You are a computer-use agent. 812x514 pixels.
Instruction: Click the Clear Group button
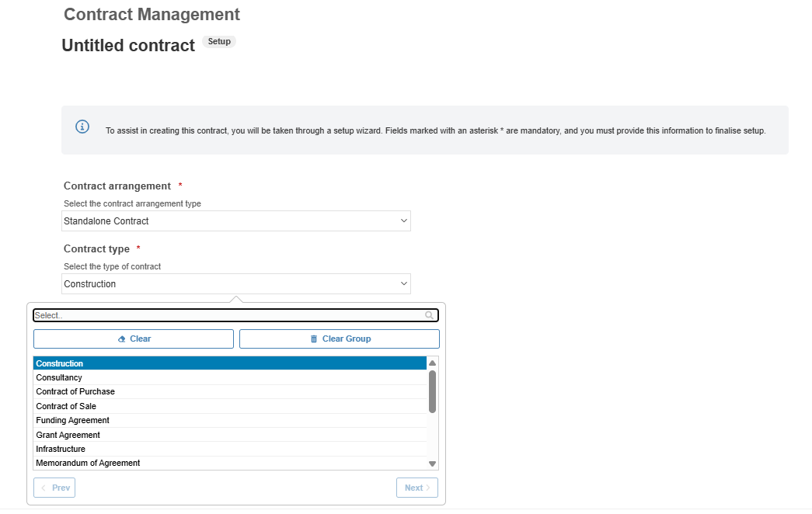point(340,339)
